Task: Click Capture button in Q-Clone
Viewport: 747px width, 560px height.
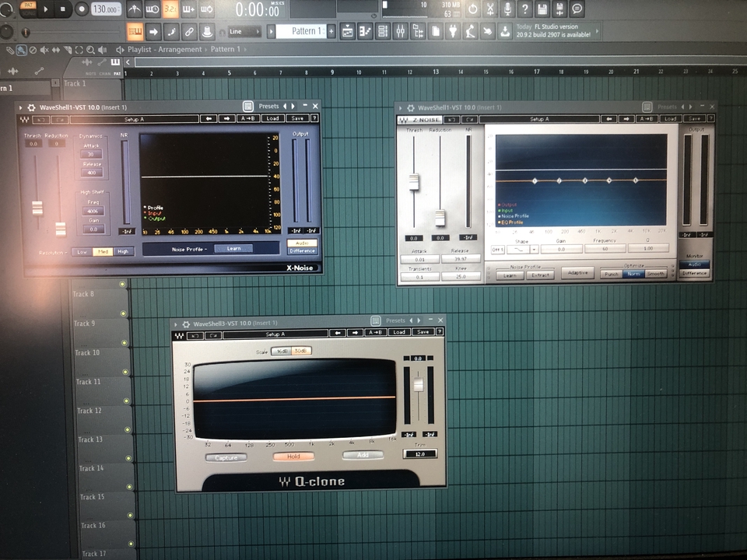Action: 226,457
